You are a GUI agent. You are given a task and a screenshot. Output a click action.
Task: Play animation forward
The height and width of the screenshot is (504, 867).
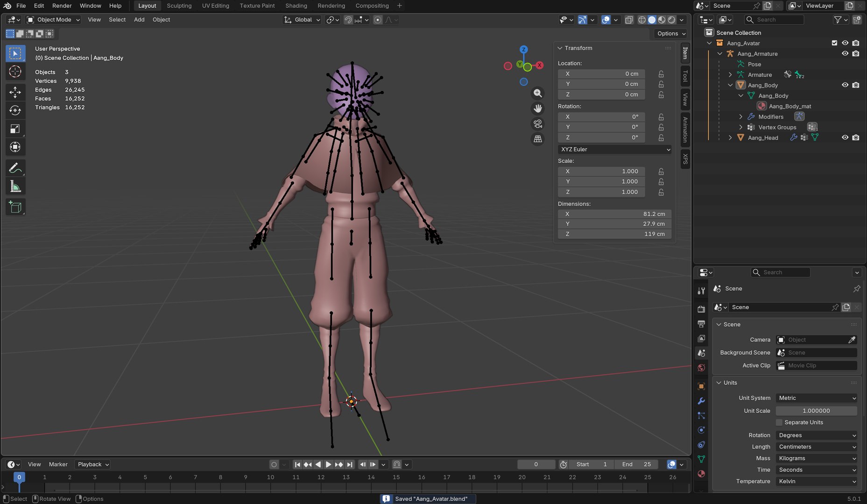pyautogui.click(x=328, y=464)
